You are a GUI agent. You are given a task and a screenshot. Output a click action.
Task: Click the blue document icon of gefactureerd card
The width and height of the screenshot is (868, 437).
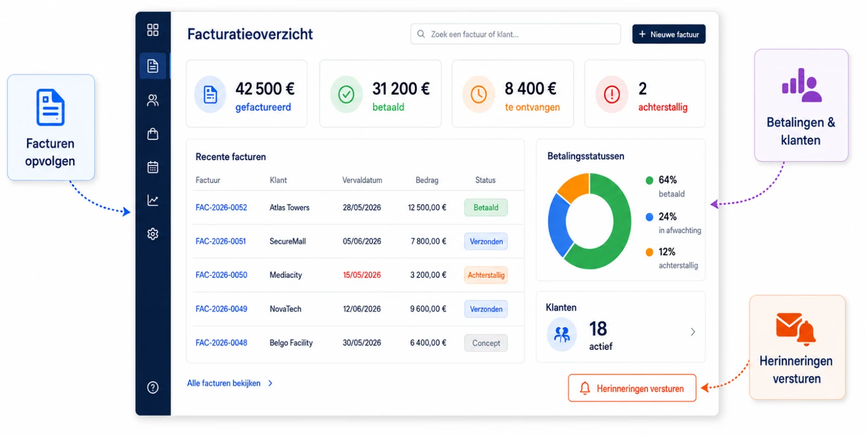210,95
